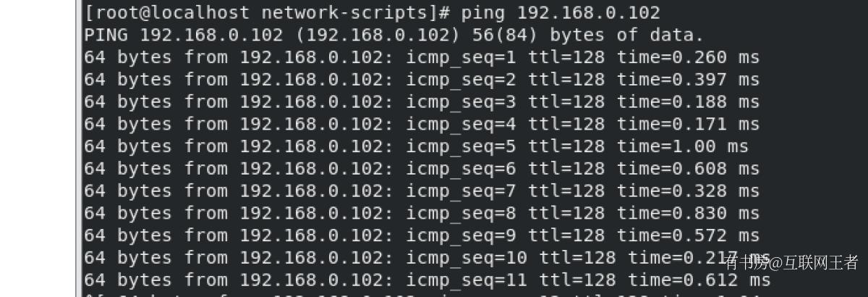Click the time=0.328 ms value
Image resolution: width=868 pixels, height=297 pixels.
(688, 191)
